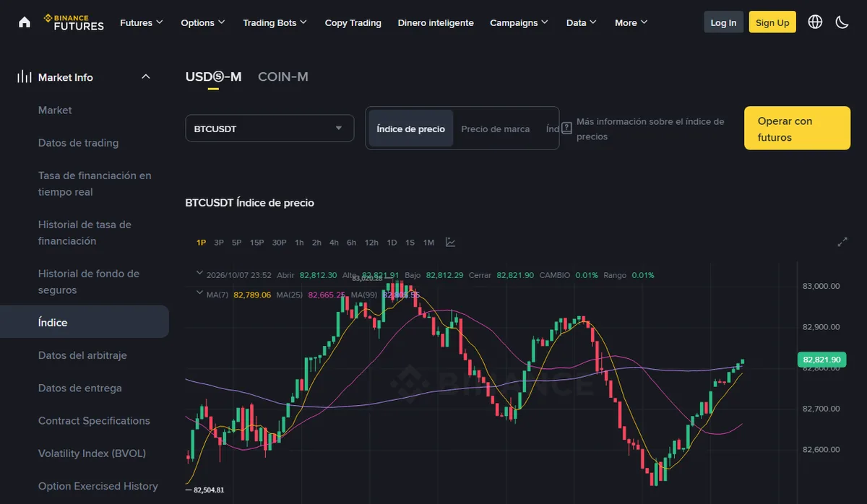This screenshot has width=867, height=504.
Task: Toggle dark mode moon icon
Action: (x=842, y=22)
